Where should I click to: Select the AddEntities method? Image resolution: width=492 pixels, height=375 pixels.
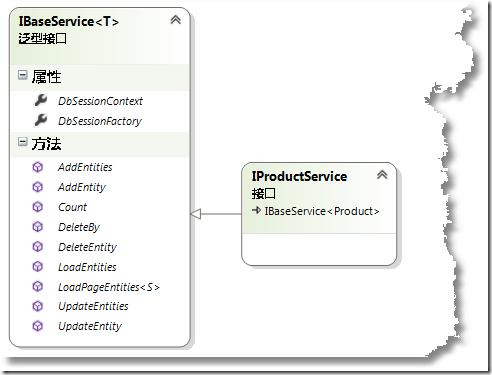(85, 167)
